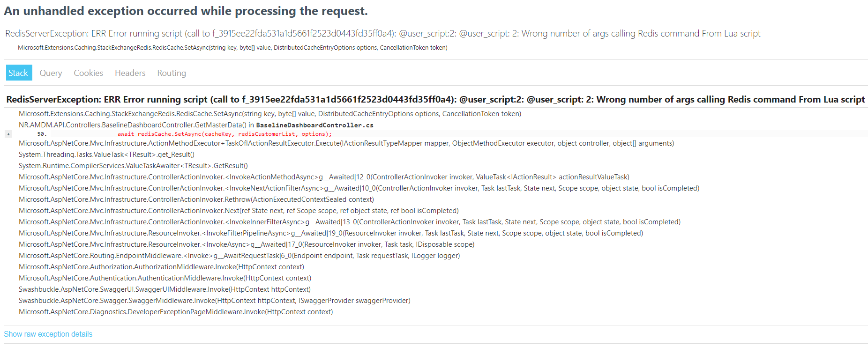Select the EndpointMiddleware Invoke stack frame

(x=239, y=255)
